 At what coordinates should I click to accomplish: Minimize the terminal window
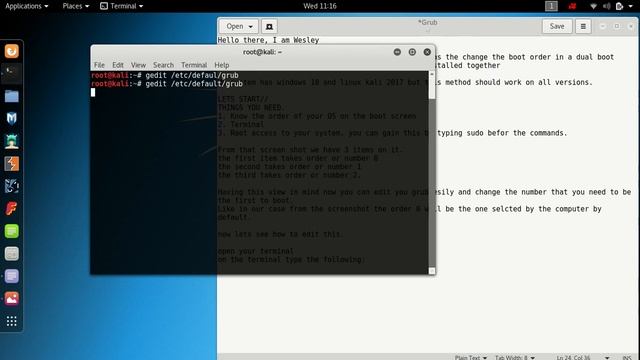point(397,52)
